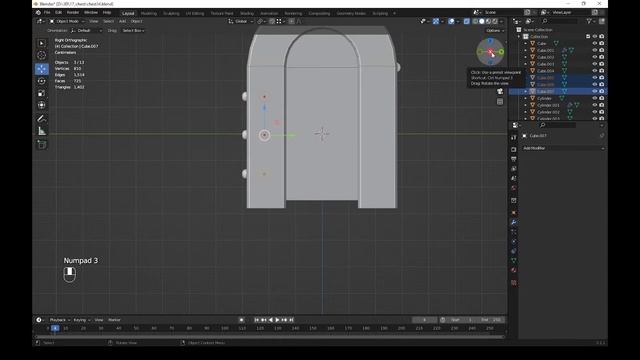The height and width of the screenshot is (360, 640).
Task: Open the File menu
Action: tap(47, 13)
